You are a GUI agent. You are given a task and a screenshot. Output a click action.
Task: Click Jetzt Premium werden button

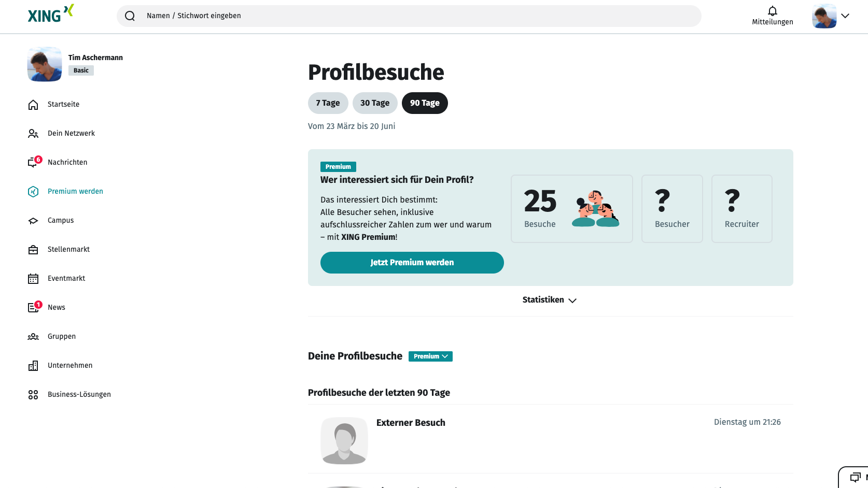click(412, 263)
